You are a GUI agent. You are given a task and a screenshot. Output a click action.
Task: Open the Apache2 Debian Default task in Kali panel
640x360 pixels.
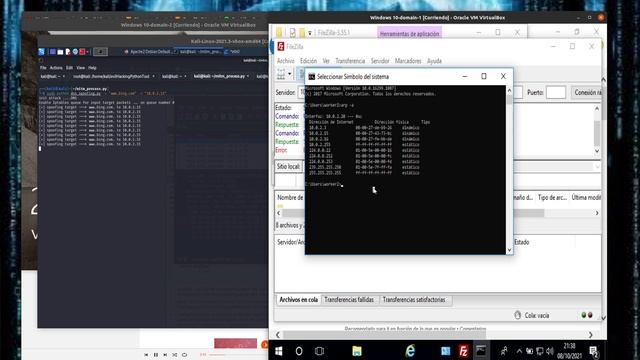(150, 52)
